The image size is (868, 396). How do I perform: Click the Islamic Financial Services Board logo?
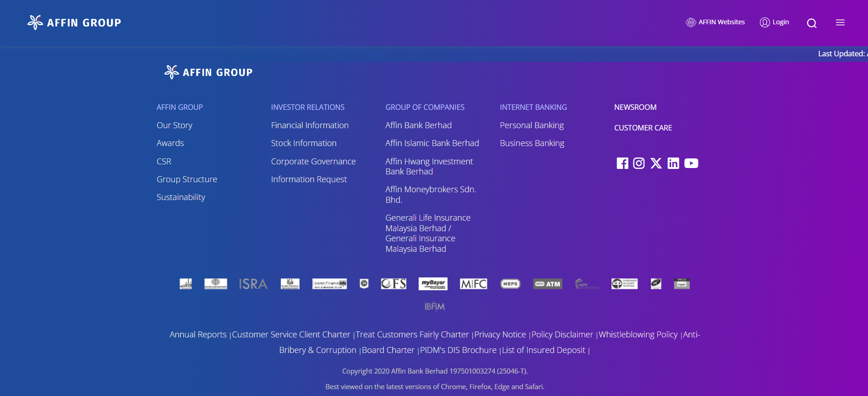(x=290, y=284)
